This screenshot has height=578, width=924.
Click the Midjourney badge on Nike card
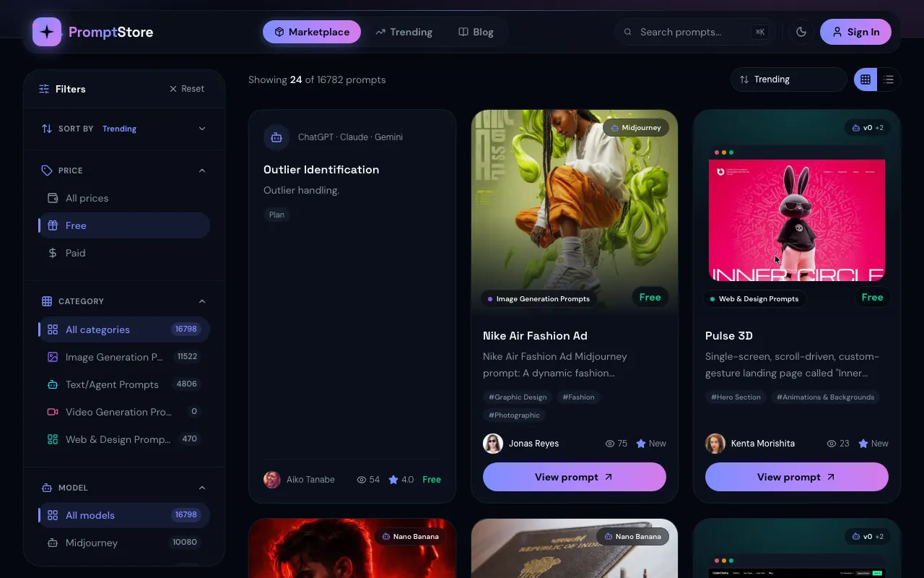pos(636,128)
